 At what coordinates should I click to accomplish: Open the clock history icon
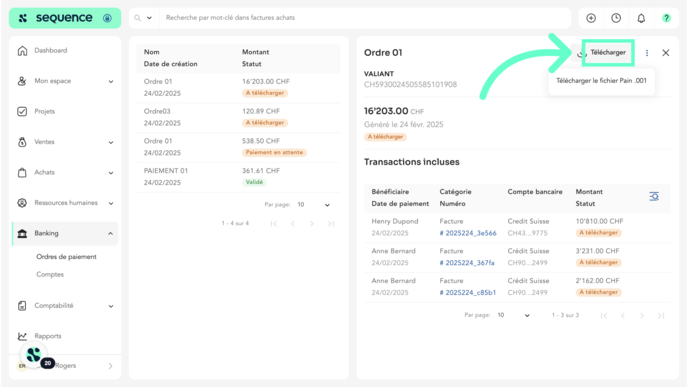[x=616, y=18]
